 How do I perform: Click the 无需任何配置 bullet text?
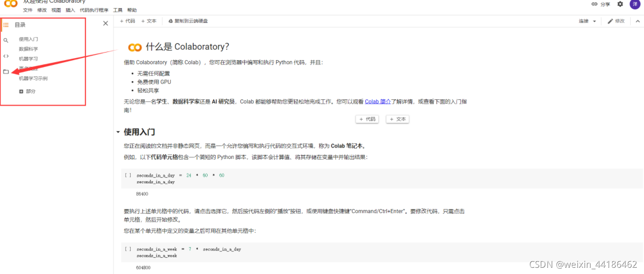(154, 74)
